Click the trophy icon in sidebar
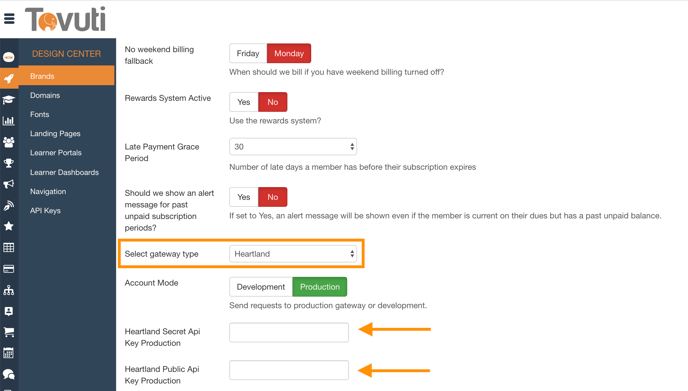 click(x=9, y=163)
